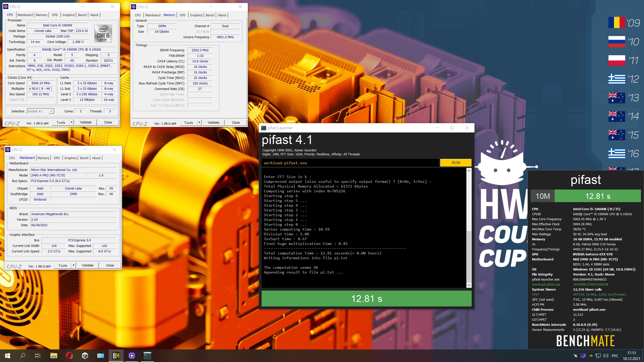The image size is (644, 362).
Task: Open the network status tray icon
Action: (598, 356)
